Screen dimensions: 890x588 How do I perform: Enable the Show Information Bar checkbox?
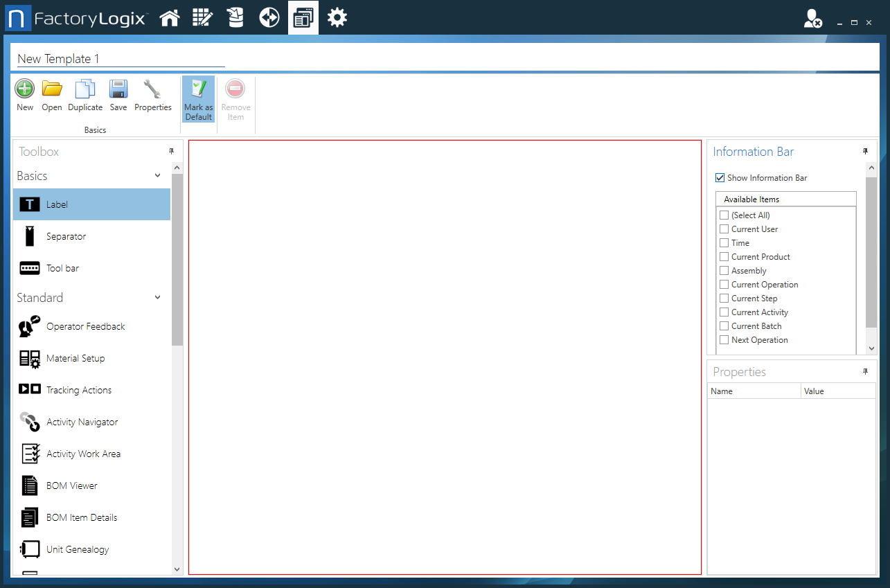pyautogui.click(x=720, y=177)
